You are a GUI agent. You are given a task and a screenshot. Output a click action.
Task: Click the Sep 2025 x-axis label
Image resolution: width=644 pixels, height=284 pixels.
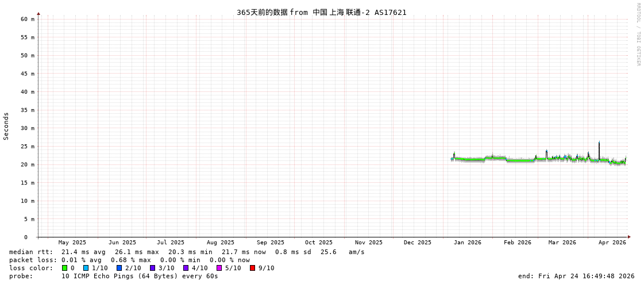click(x=270, y=243)
